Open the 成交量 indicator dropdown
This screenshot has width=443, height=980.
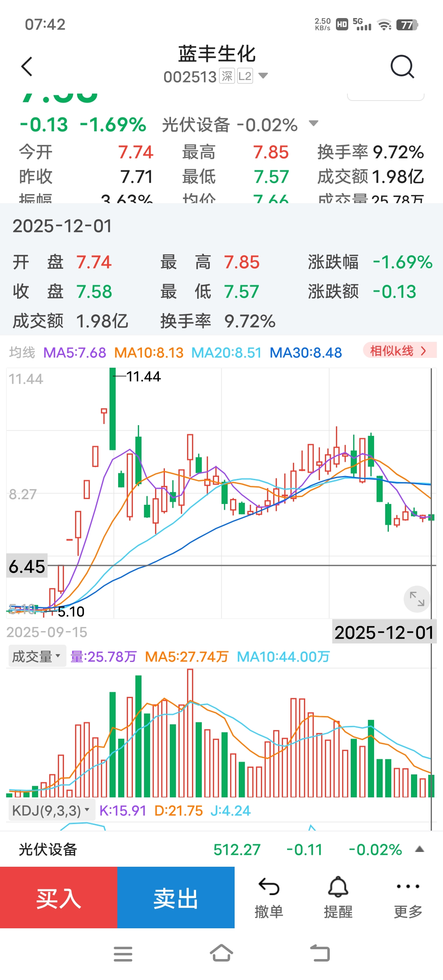(x=37, y=657)
